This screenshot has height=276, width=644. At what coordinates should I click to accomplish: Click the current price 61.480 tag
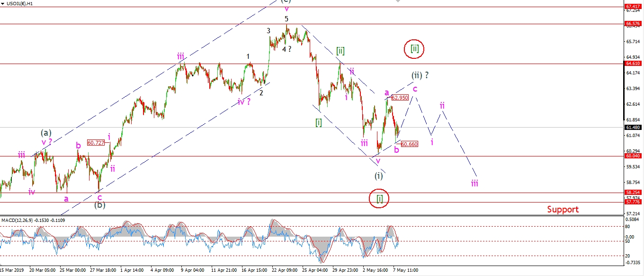(633, 127)
